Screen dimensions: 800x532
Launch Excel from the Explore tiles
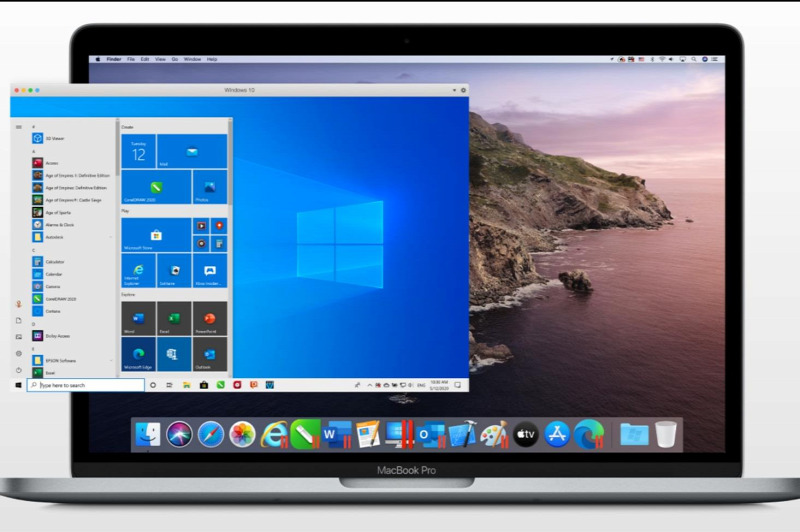tap(174, 318)
